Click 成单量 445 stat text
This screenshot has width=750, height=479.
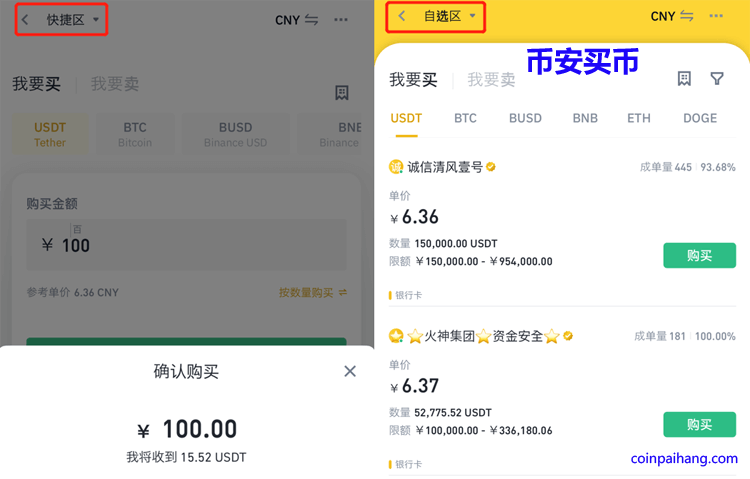tap(666, 167)
